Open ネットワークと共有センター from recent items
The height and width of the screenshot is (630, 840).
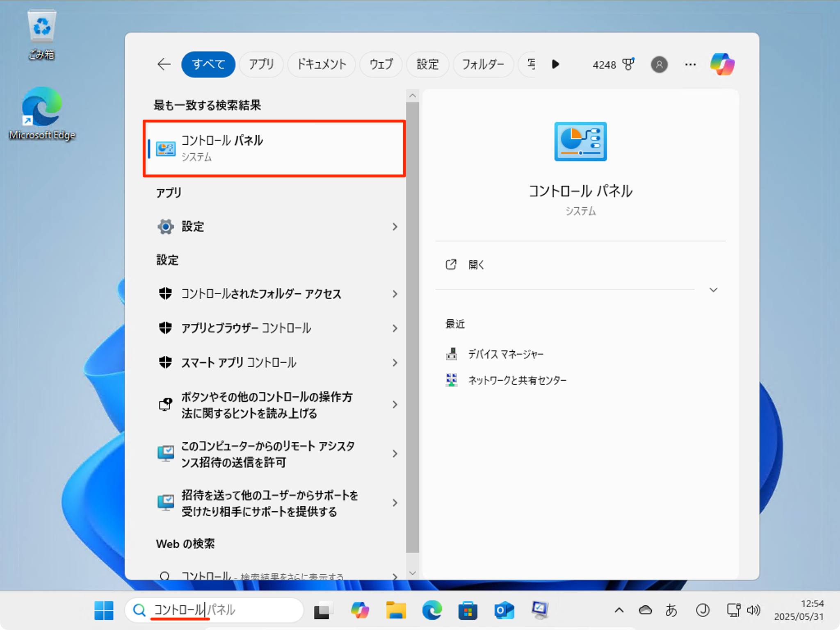point(517,380)
